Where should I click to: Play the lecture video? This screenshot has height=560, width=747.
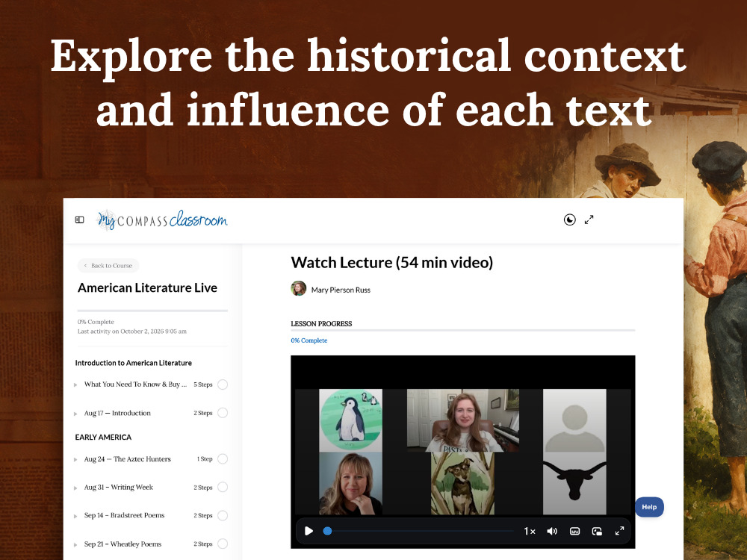point(309,531)
